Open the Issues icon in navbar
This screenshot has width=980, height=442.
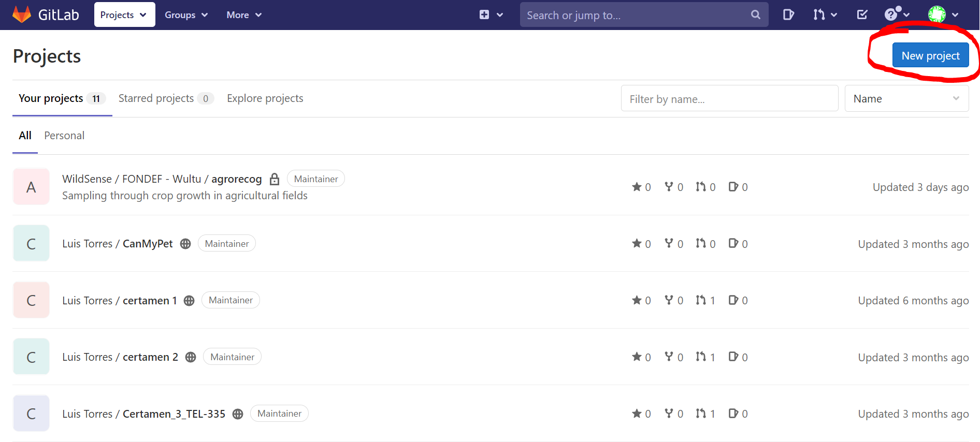tap(788, 14)
